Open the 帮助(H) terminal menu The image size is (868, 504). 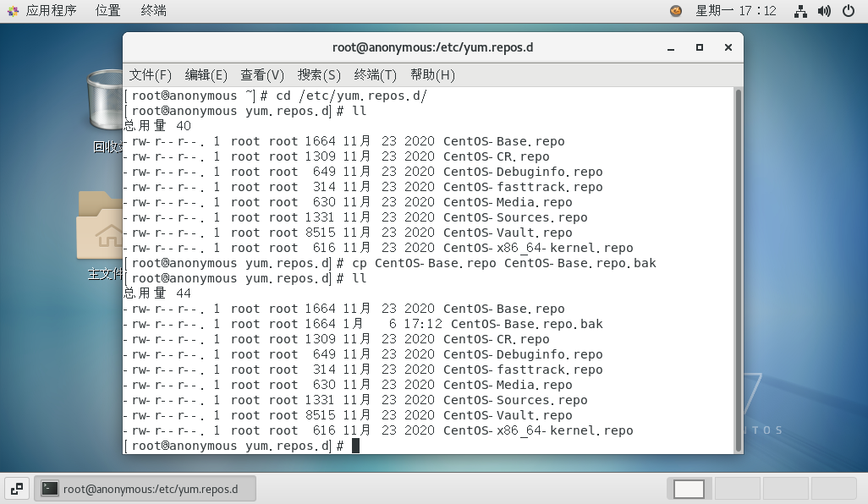pos(432,74)
